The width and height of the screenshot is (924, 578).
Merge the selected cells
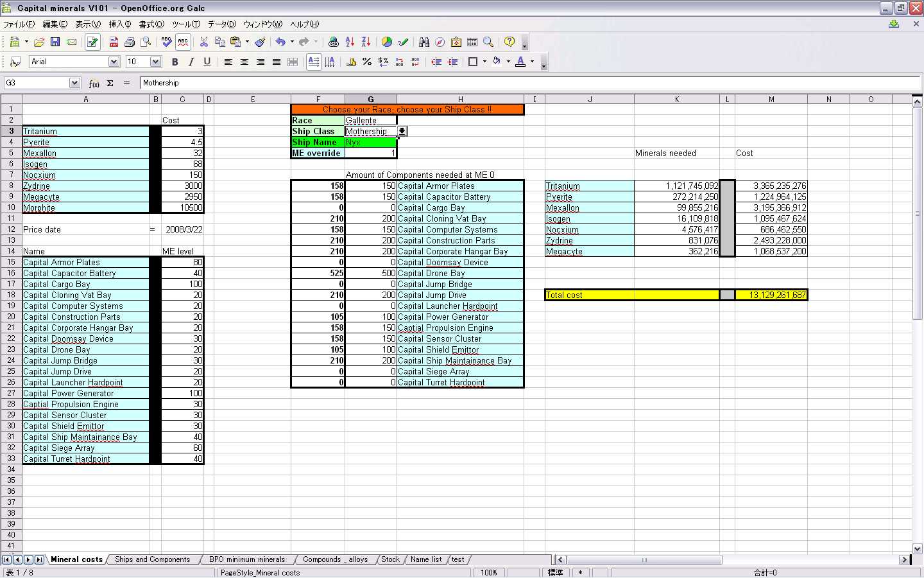pos(293,62)
